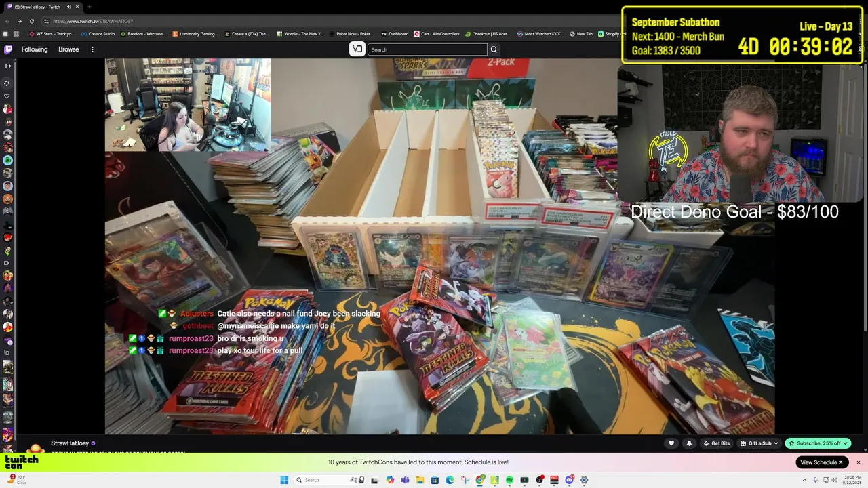Open the Checkout | US Acer bookmark

coord(488,34)
